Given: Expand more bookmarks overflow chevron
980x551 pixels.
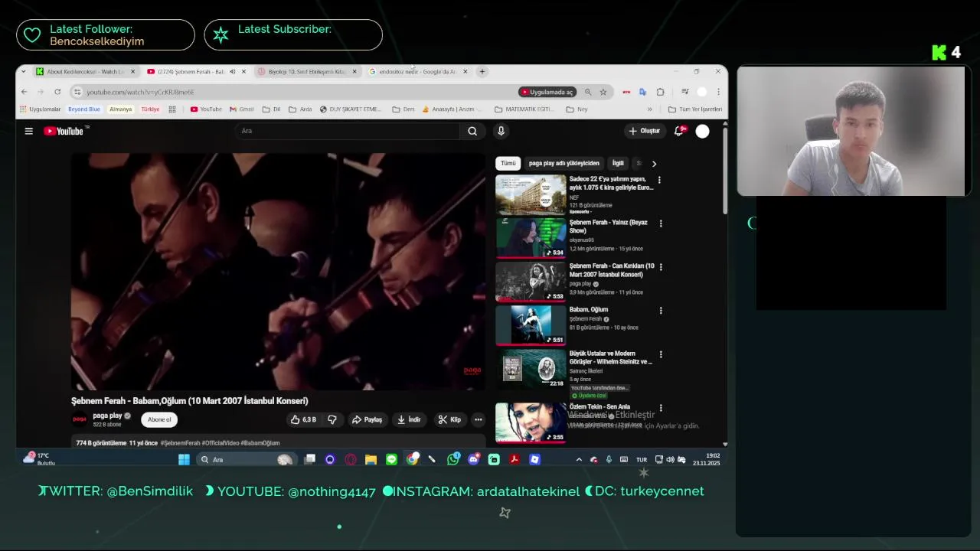Looking at the screenshot, I should click(650, 109).
